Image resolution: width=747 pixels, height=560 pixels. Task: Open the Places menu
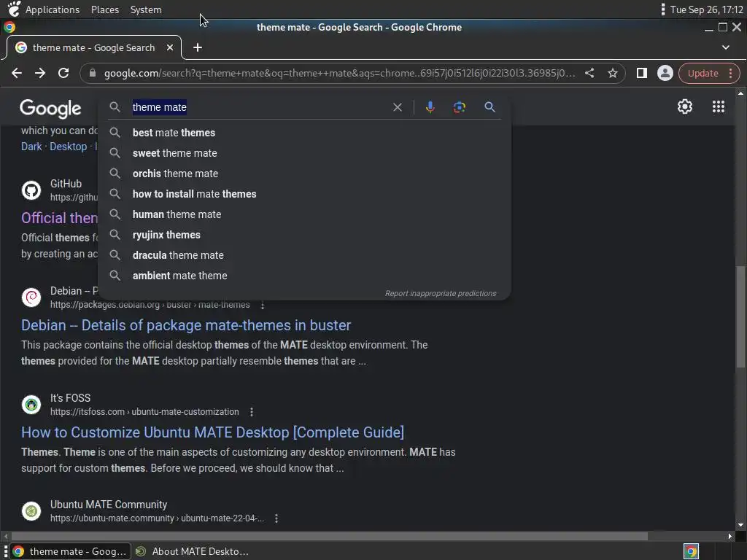click(105, 9)
